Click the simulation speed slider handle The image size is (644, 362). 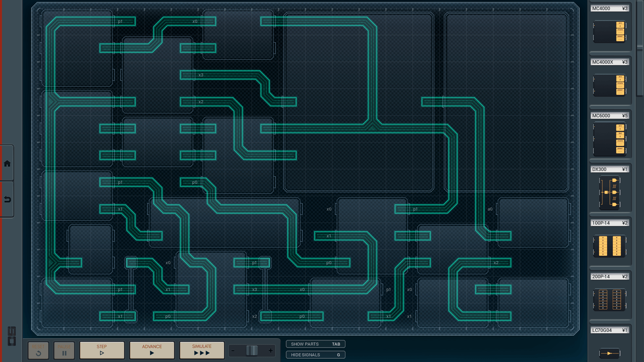coord(252,351)
